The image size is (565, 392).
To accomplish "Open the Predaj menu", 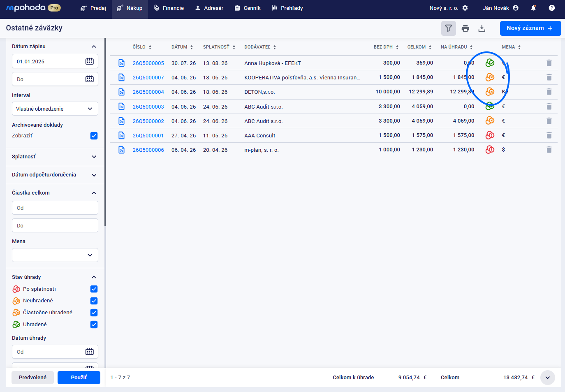I will (x=93, y=8).
